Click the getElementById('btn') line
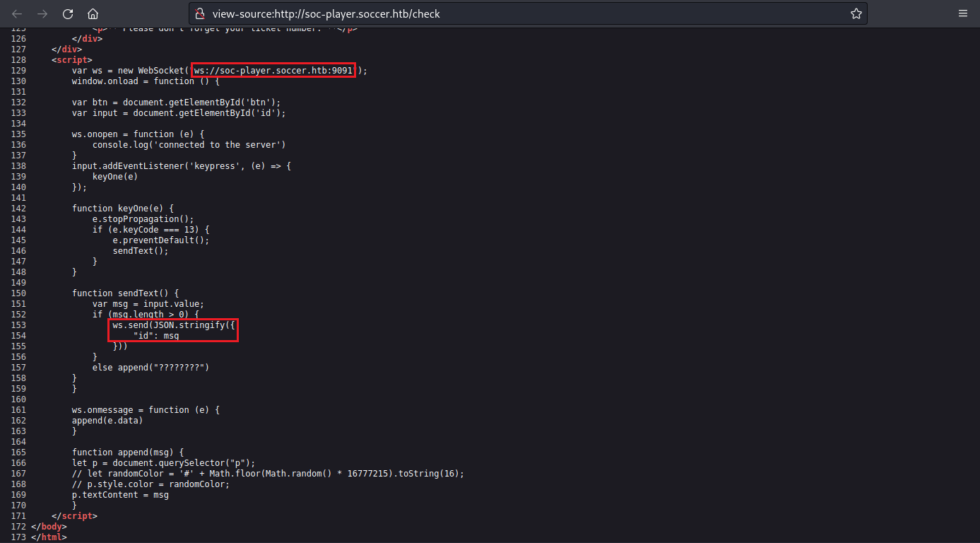 coord(177,103)
